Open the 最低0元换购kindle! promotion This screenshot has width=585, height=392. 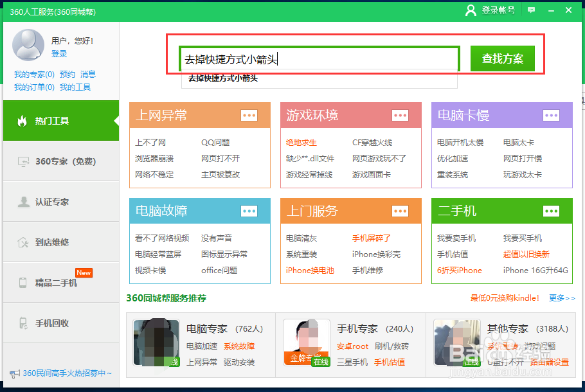click(505, 298)
